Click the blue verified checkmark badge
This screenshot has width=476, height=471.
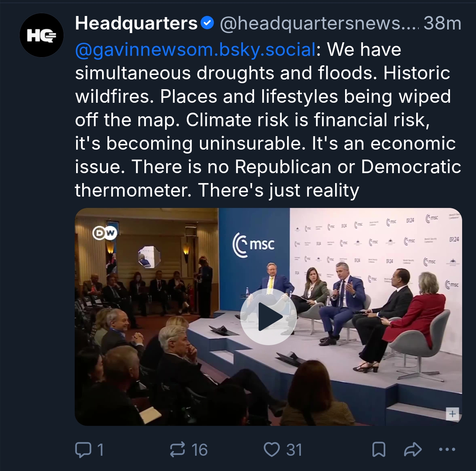click(207, 23)
